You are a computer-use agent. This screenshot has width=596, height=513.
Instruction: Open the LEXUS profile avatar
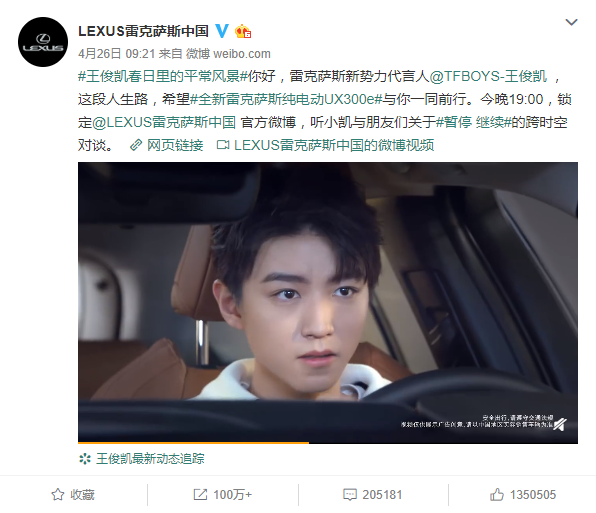[43, 42]
